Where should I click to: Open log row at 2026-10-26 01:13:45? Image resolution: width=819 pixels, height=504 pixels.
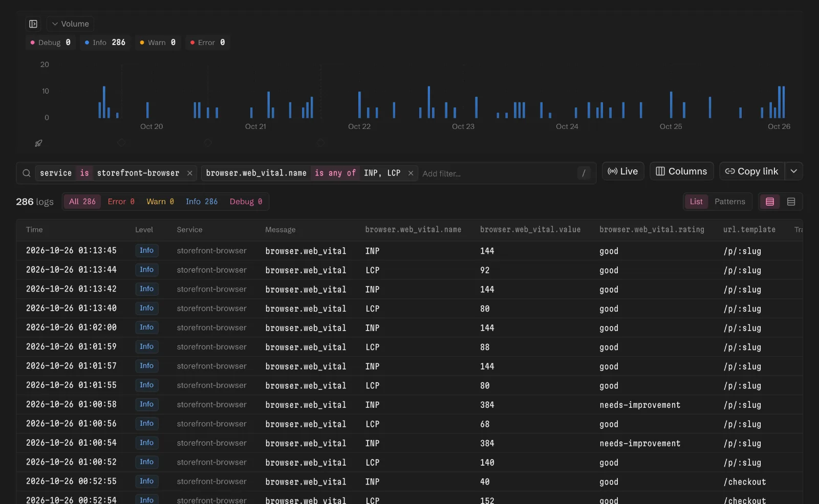click(x=409, y=251)
